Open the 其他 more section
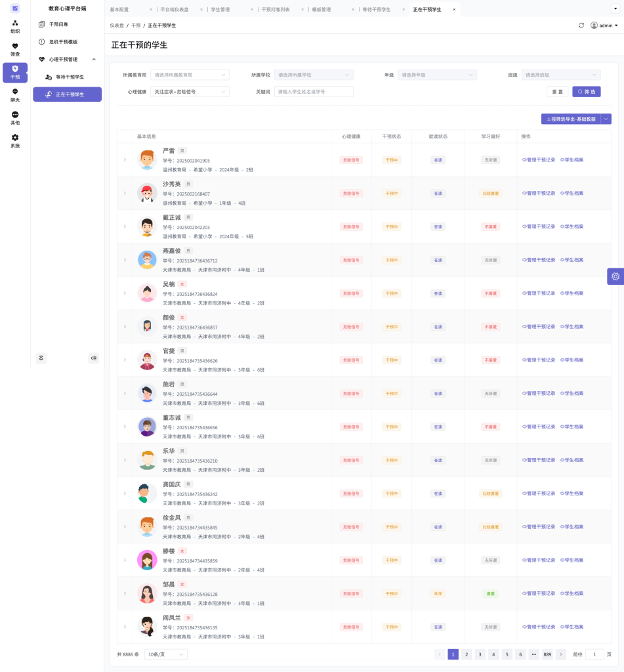624x672 pixels. click(15, 118)
